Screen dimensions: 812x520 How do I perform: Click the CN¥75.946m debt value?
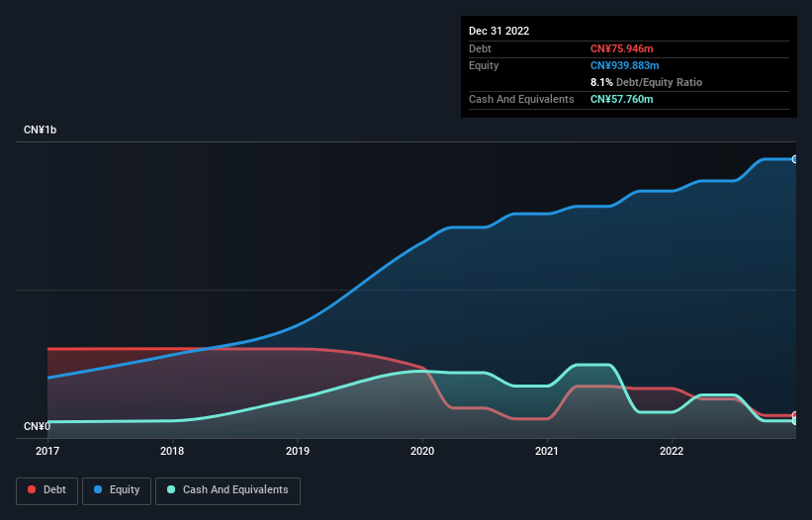[621, 48]
